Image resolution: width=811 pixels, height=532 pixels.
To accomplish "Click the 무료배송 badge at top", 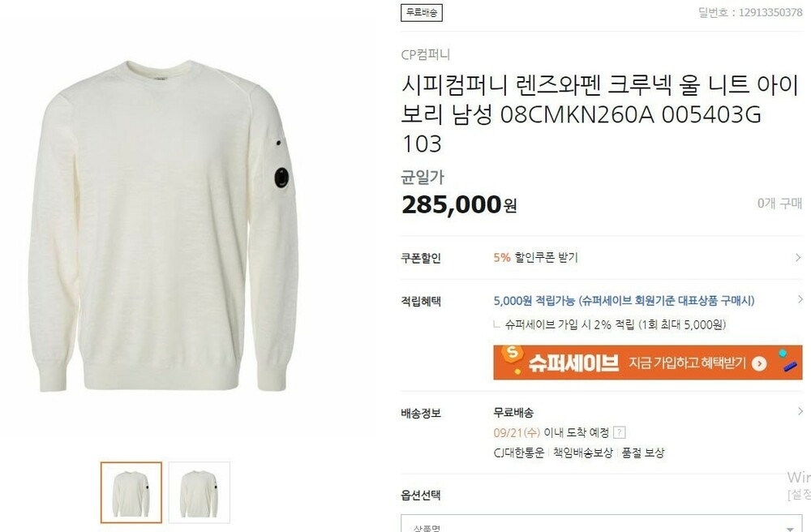I will tap(422, 12).
